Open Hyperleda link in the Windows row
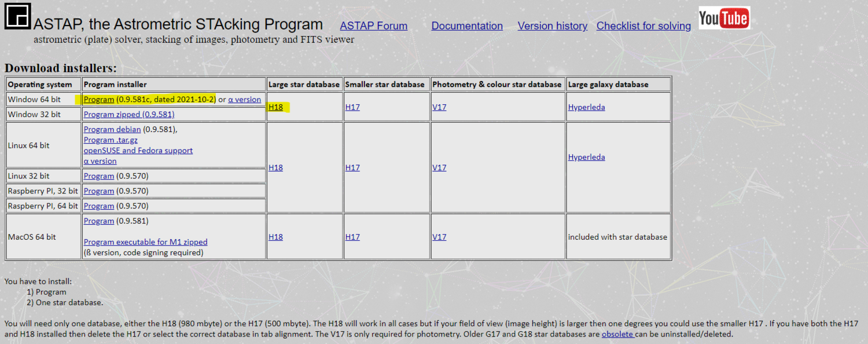The image size is (868, 344). [x=587, y=107]
